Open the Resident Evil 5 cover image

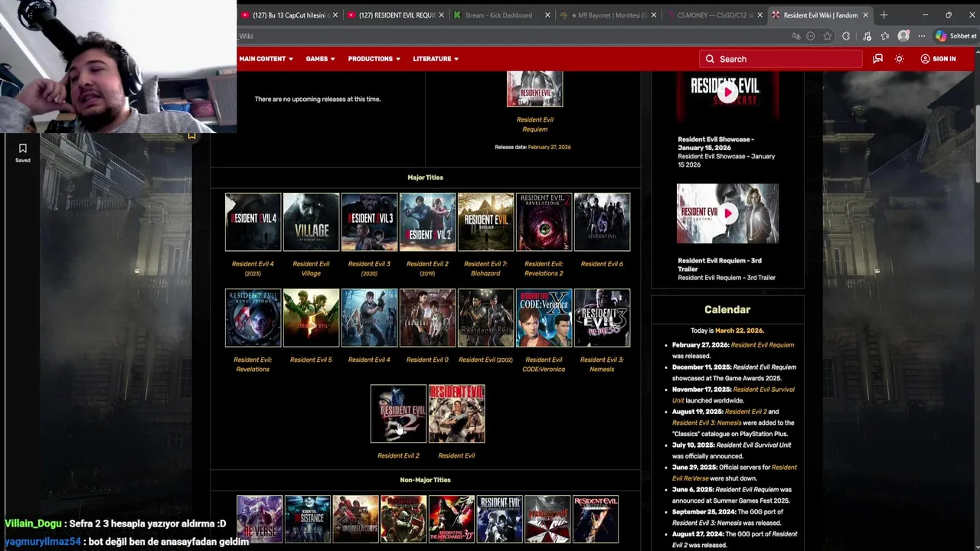coord(311,318)
